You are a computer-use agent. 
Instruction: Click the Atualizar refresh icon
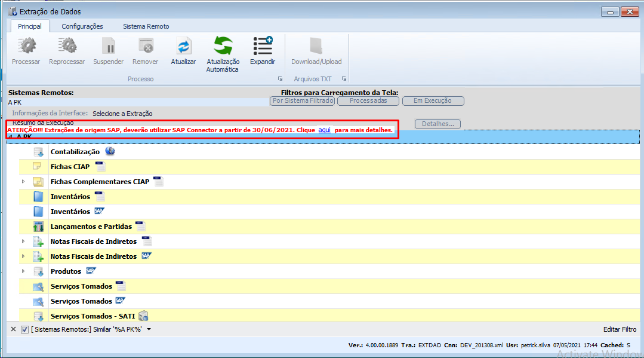pyautogui.click(x=184, y=45)
